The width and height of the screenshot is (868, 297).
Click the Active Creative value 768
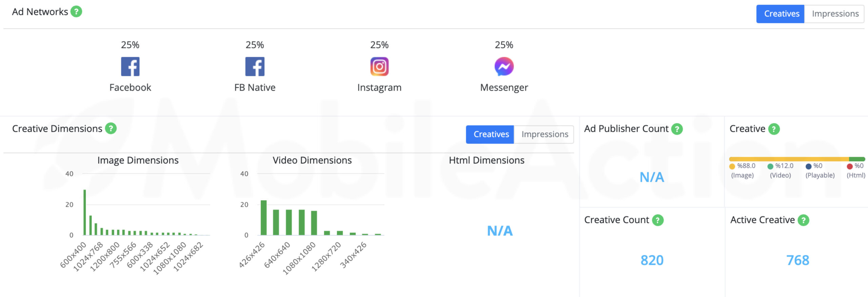tap(797, 260)
